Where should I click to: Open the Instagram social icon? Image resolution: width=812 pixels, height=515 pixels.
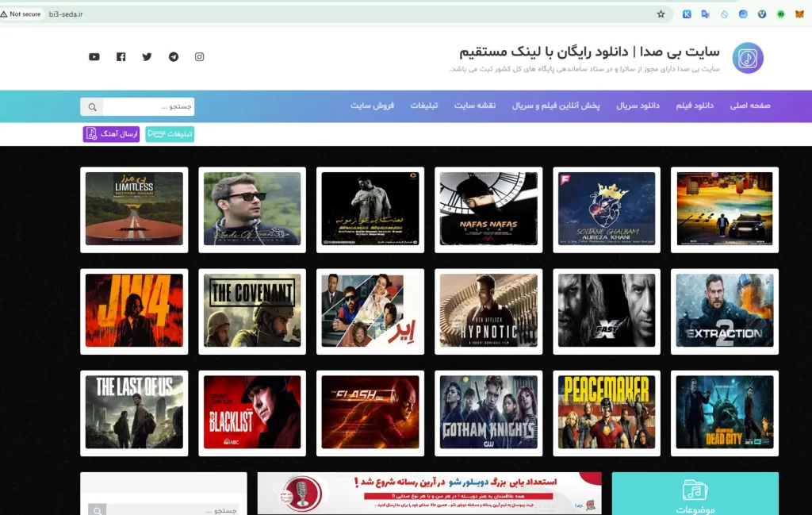(x=199, y=57)
